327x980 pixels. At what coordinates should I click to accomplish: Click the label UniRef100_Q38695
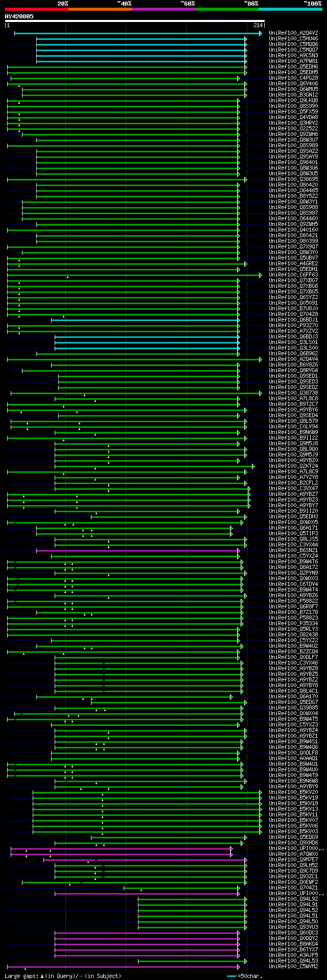293,179
